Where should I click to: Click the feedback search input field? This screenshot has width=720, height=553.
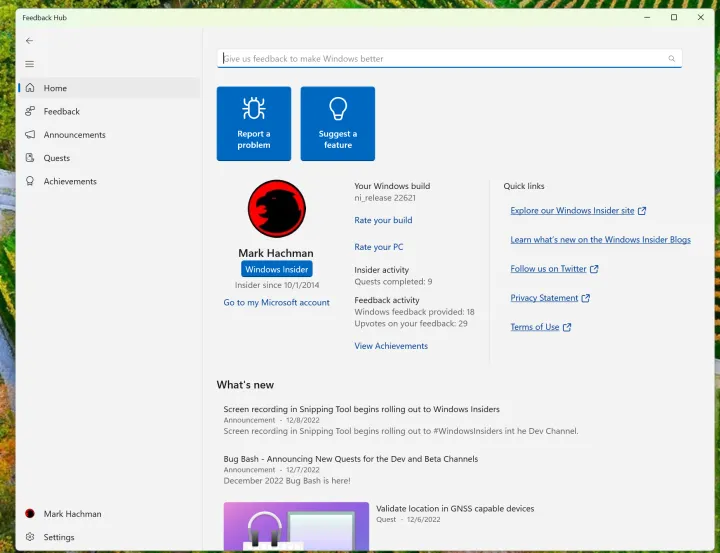[x=440, y=59]
